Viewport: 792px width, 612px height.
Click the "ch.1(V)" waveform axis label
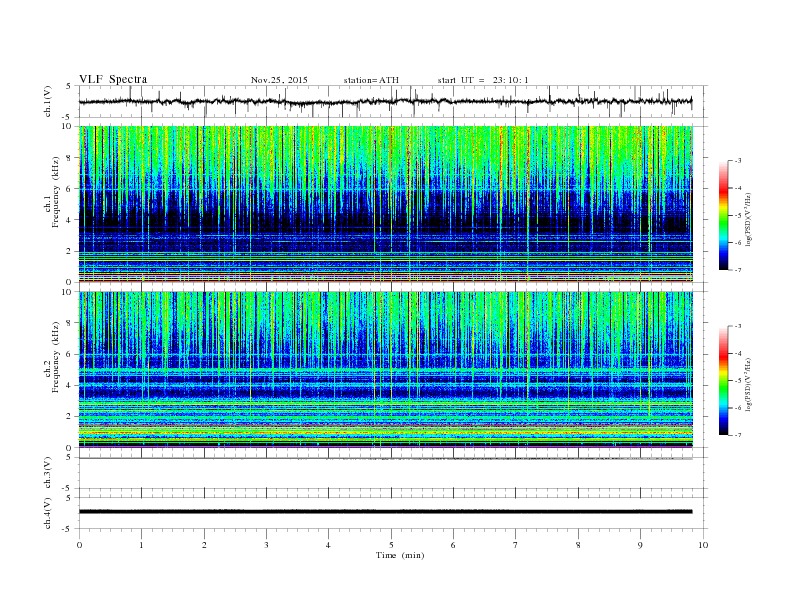[48, 101]
